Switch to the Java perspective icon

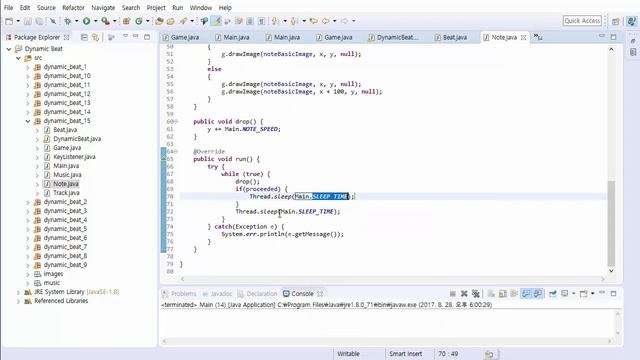pos(631,21)
